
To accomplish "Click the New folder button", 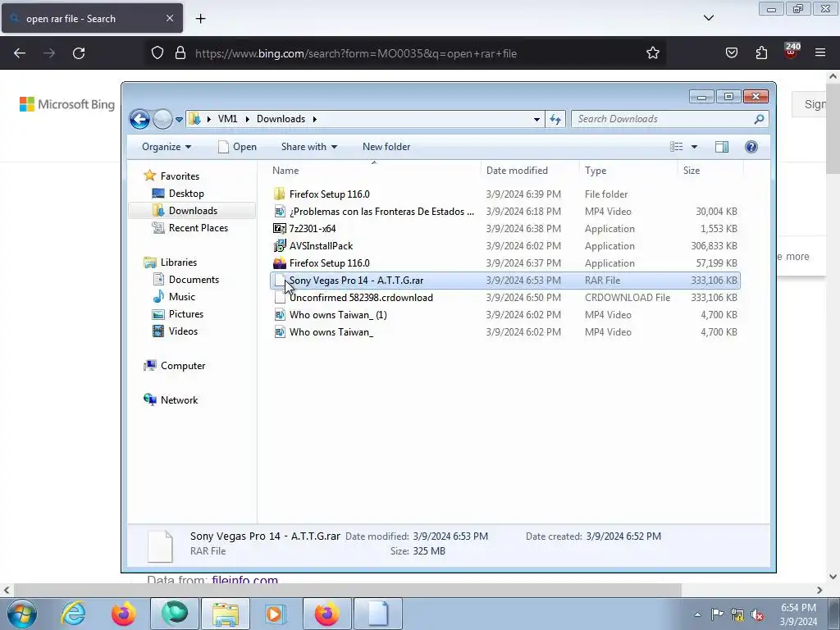I will point(386,147).
